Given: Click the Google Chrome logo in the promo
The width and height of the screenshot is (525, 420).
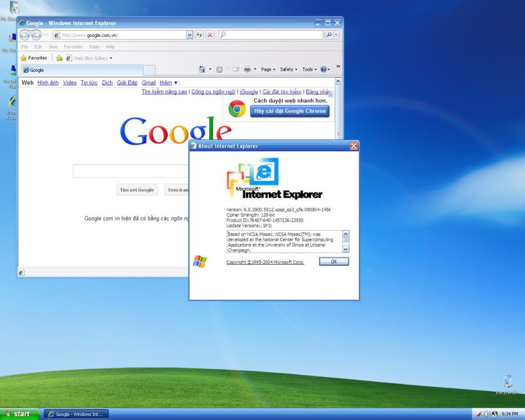Looking at the screenshot, I should [x=237, y=109].
